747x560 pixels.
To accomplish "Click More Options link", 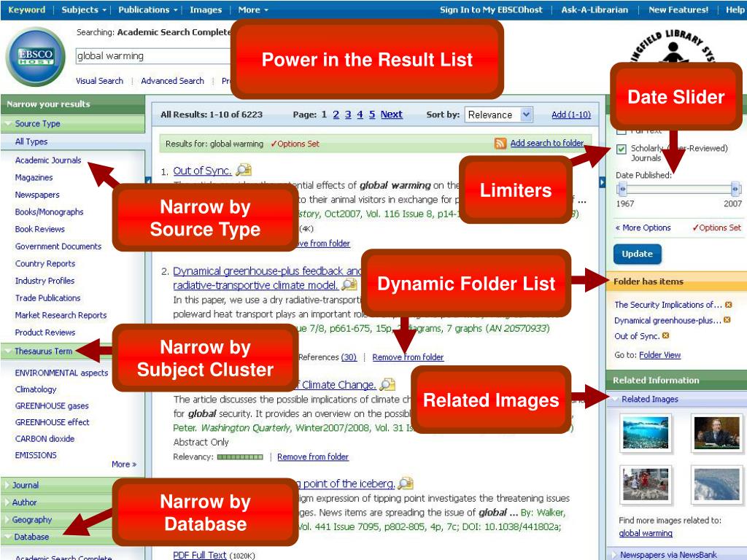I will click(x=643, y=227).
